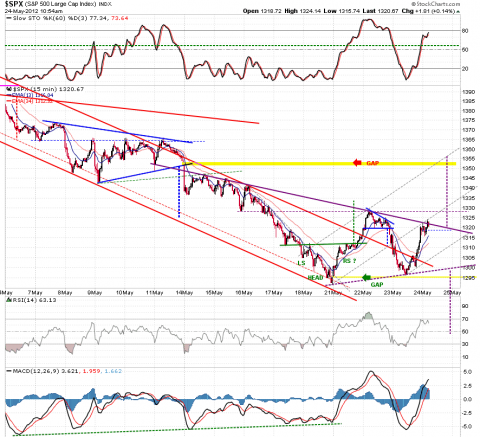Click the 1350 price axis label
This screenshot has height=437, width=480.
point(468,168)
